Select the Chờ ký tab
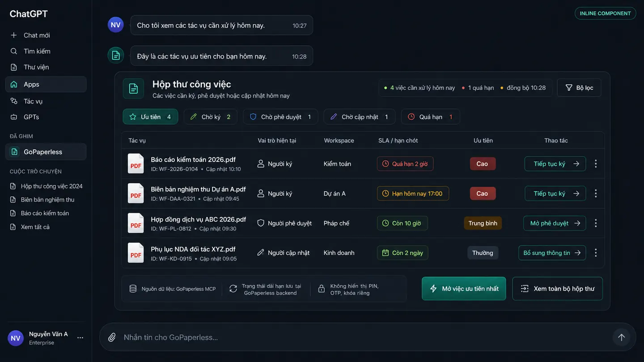This screenshot has width=644, height=362. coord(211,117)
